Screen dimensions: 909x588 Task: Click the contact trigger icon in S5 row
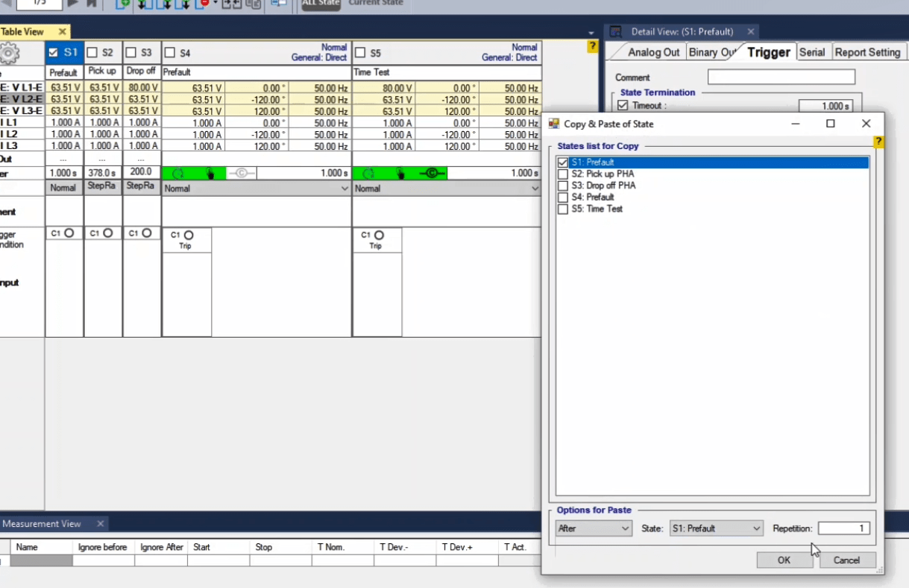click(432, 174)
